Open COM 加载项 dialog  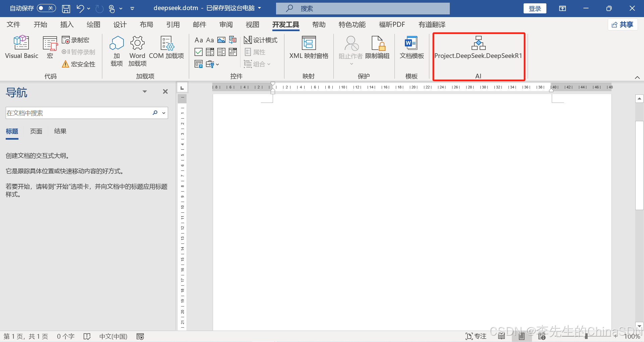tap(166, 47)
